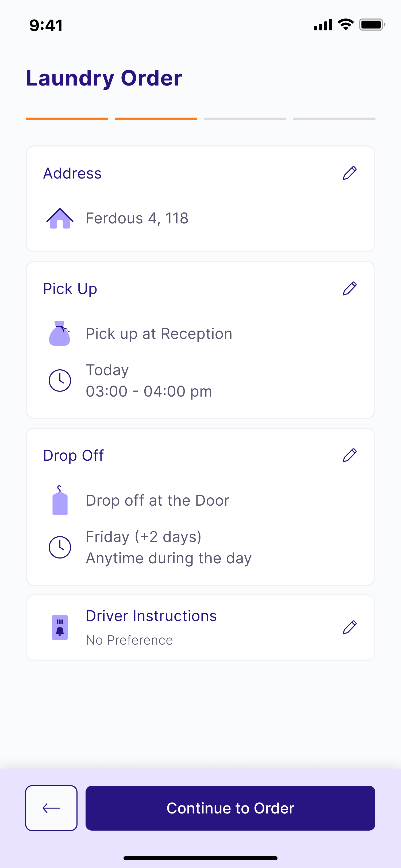Tap the doorbell icon in Driver Instructions

(x=60, y=627)
